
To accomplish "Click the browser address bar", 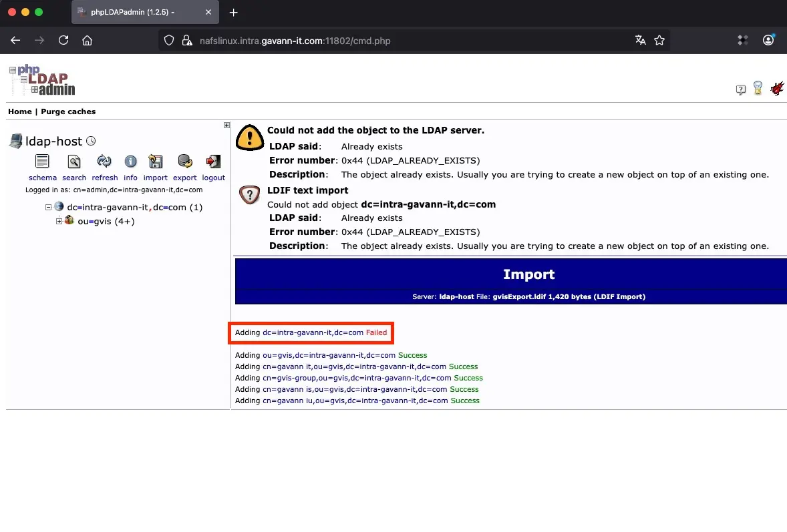I will point(401,41).
